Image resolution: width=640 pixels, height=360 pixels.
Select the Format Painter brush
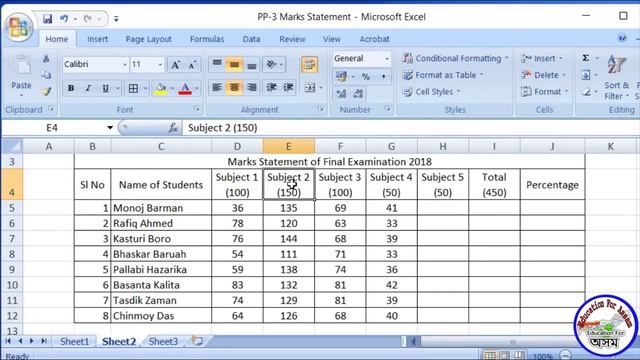point(46,92)
